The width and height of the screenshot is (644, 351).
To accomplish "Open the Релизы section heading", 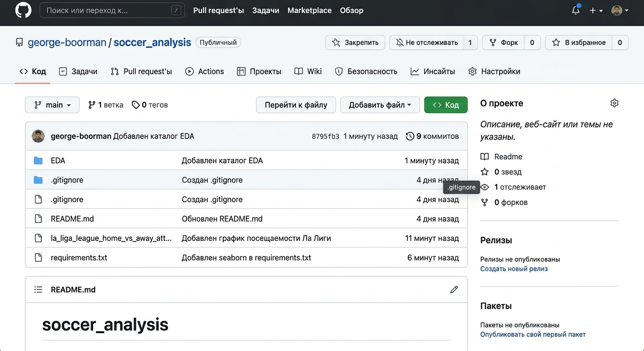I will [496, 240].
